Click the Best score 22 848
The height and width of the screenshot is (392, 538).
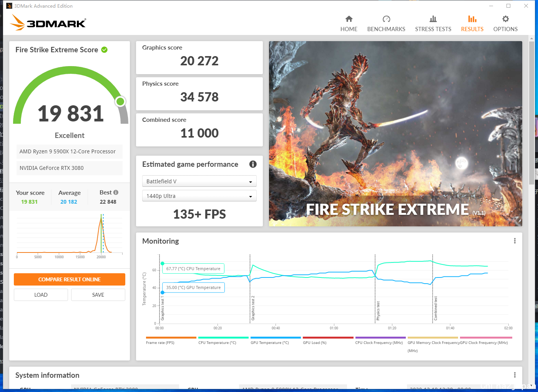108,202
